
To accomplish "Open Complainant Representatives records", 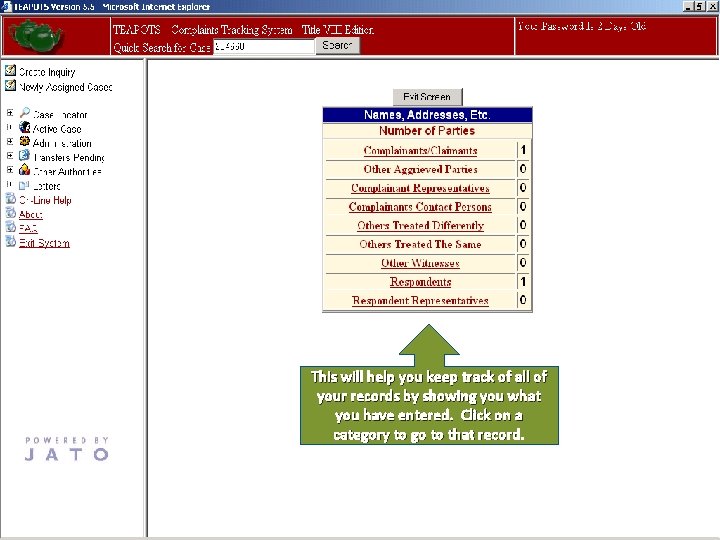I will pyautogui.click(x=420, y=188).
